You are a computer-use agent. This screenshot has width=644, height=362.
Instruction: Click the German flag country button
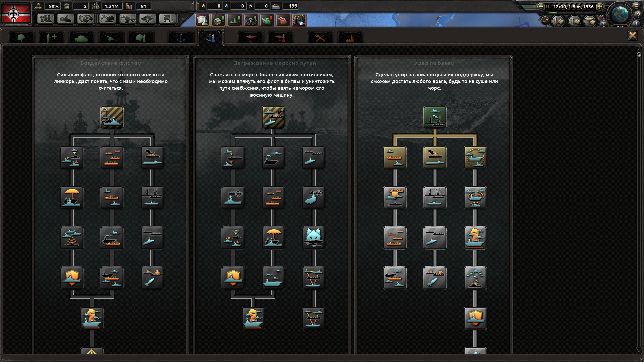point(16,13)
